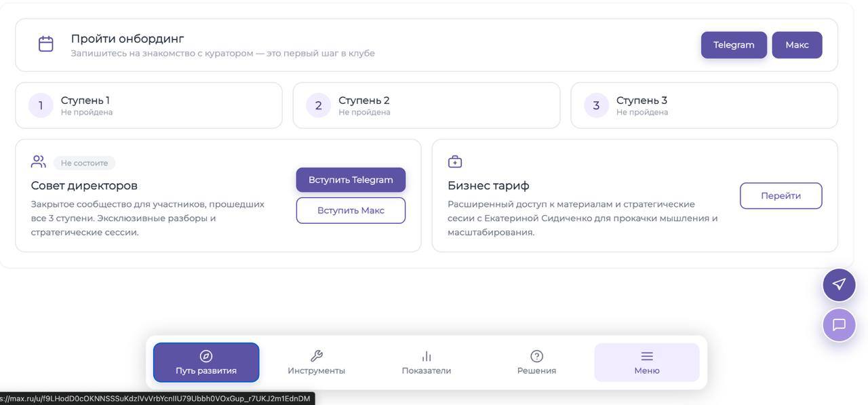Click the Telegram onboarding button
The width and height of the screenshot is (868, 405).
pyautogui.click(x=734, y=45)
